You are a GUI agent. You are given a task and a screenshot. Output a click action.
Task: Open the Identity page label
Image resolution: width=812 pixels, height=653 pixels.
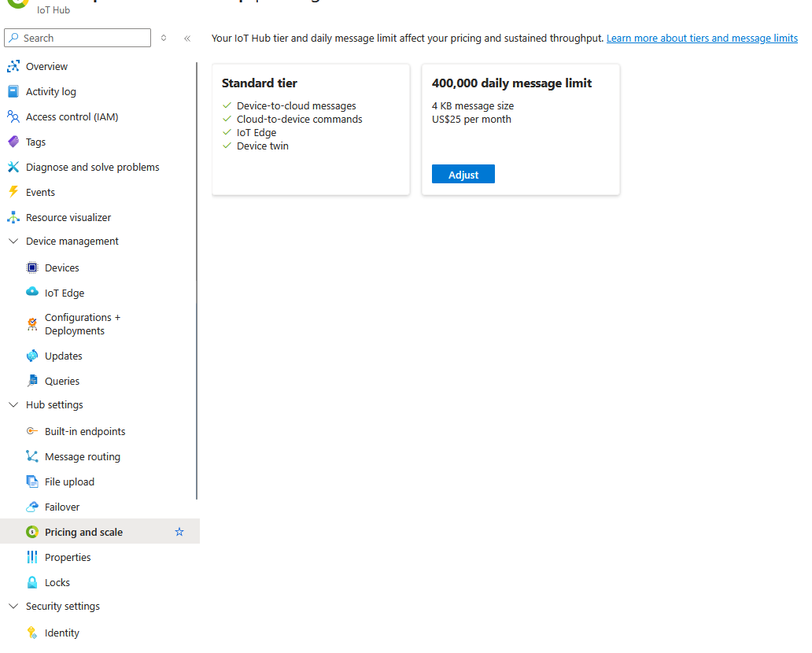pos(61,633)
